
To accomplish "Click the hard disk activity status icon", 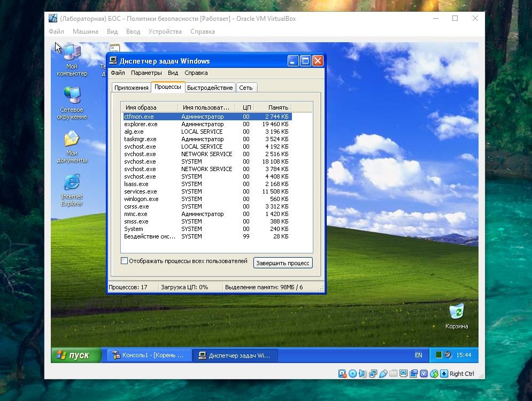I will coord(342,374).
